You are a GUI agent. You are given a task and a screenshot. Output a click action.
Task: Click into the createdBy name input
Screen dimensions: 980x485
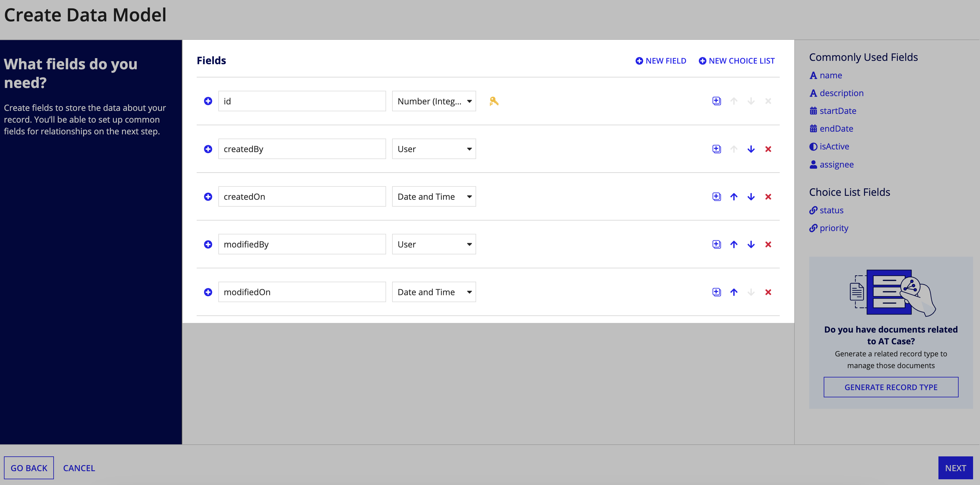click(x=302, y=149)
